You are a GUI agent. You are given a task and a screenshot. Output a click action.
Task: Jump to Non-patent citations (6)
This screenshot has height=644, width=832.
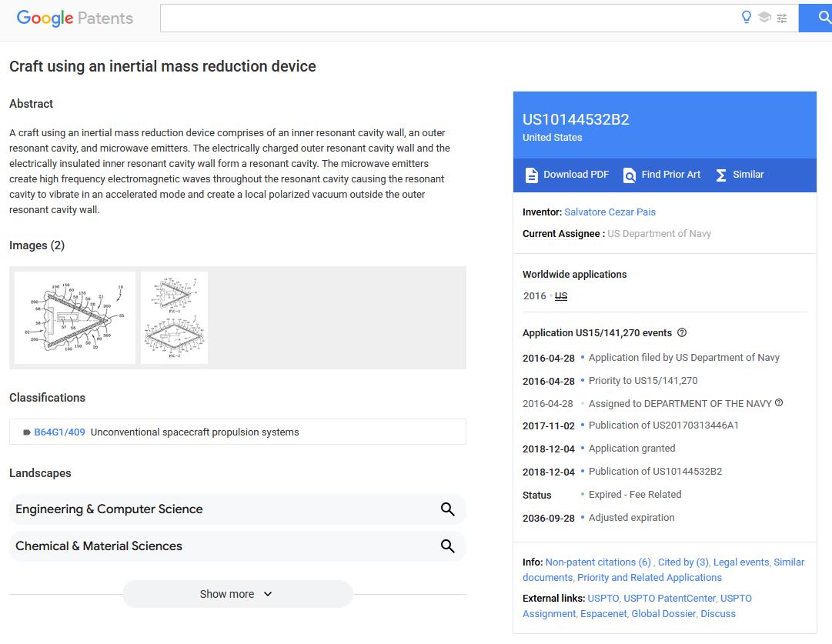[598, 562]
